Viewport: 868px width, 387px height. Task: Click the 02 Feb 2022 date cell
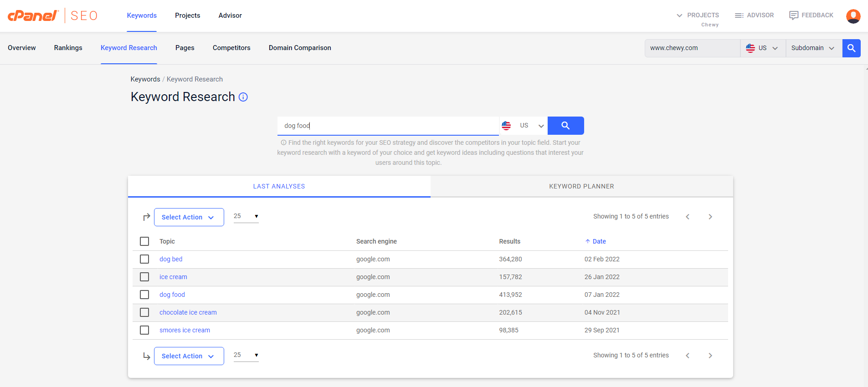click(x=602, y=259)
